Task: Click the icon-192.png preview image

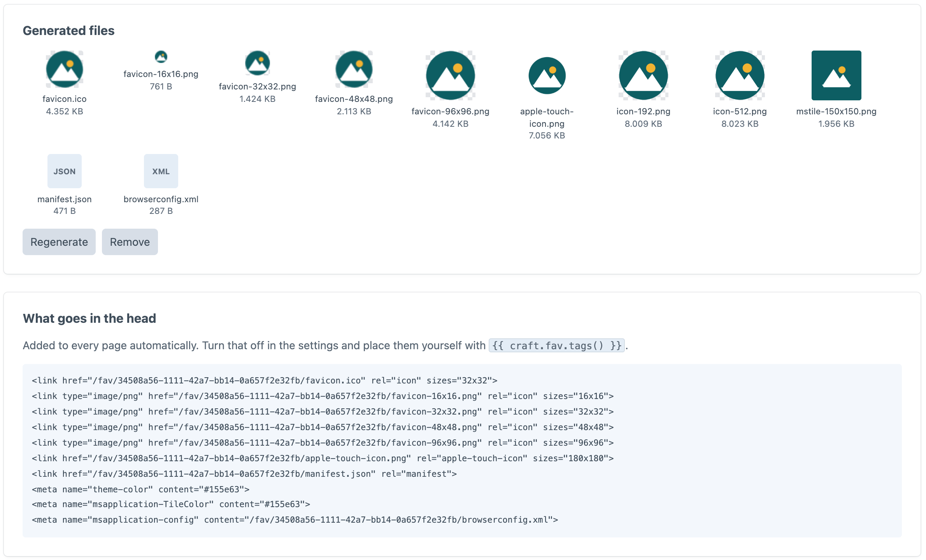Action: coord(644,75)
